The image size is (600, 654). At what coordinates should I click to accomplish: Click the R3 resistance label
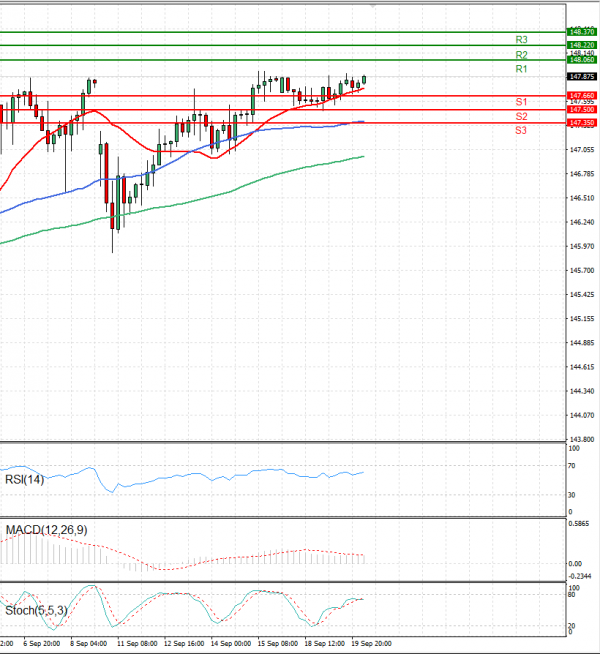(x=521, y=39)
